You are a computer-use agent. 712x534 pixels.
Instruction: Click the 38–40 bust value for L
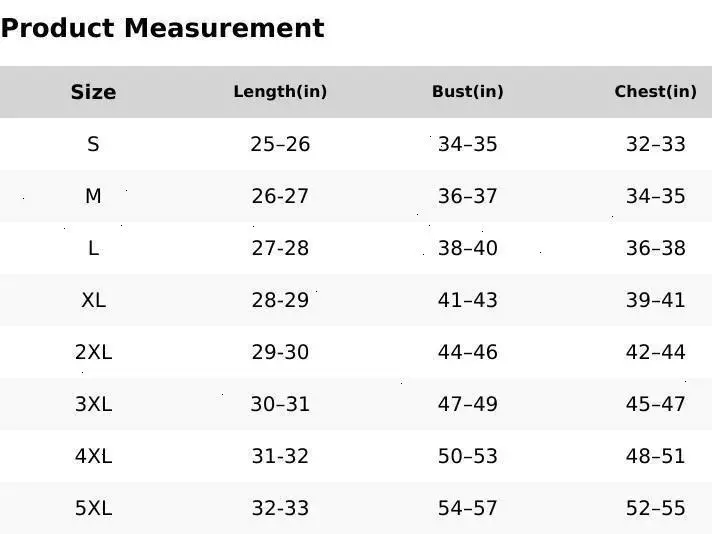467,248
